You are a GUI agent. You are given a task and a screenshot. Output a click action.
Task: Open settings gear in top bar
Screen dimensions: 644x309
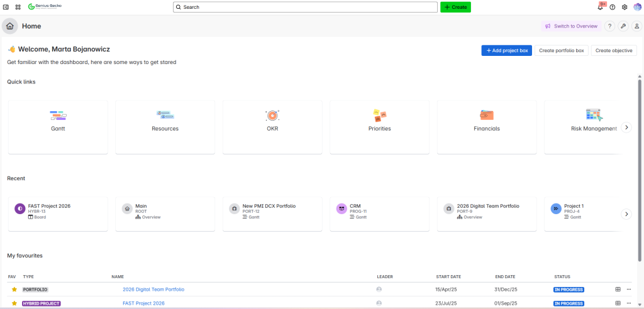625,7
